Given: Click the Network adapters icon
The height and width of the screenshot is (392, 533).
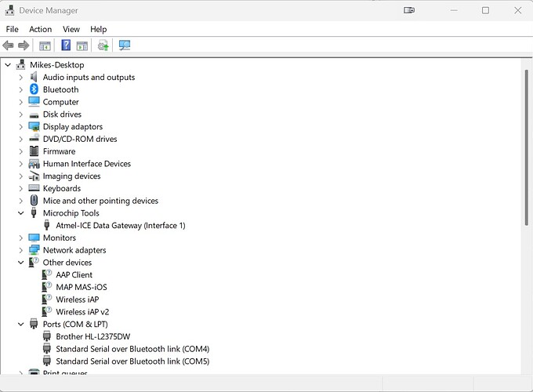Looking at the screenshot, I should [x=34, y=250].
